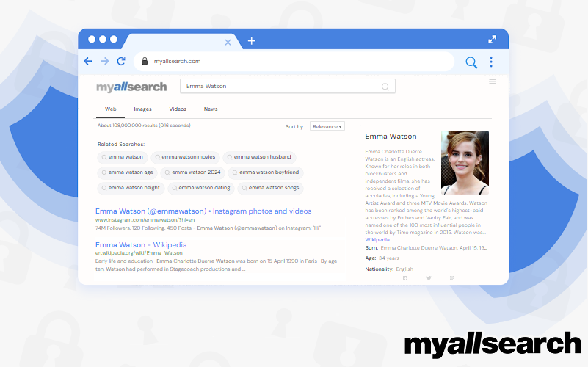This screenshot has height=367, width=588.
Task: Switch to the Web tab
Action: coord(110,109)
